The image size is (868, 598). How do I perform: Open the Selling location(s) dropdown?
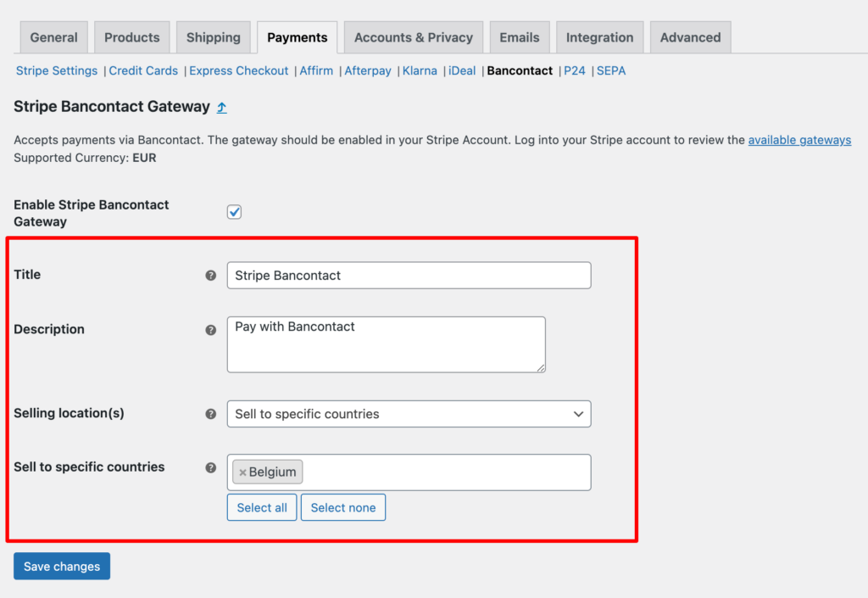pos(409,414)
